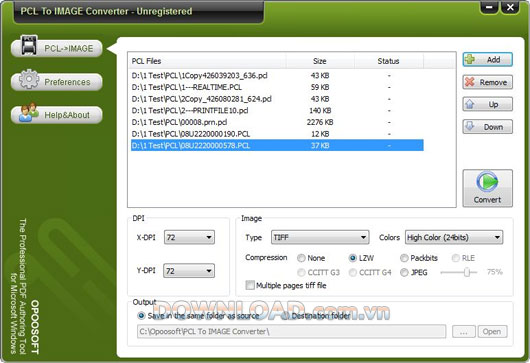Viewport: 530px width, 363px height.
Task: Sort by Size column header
Action: click(x=320, y=61)
